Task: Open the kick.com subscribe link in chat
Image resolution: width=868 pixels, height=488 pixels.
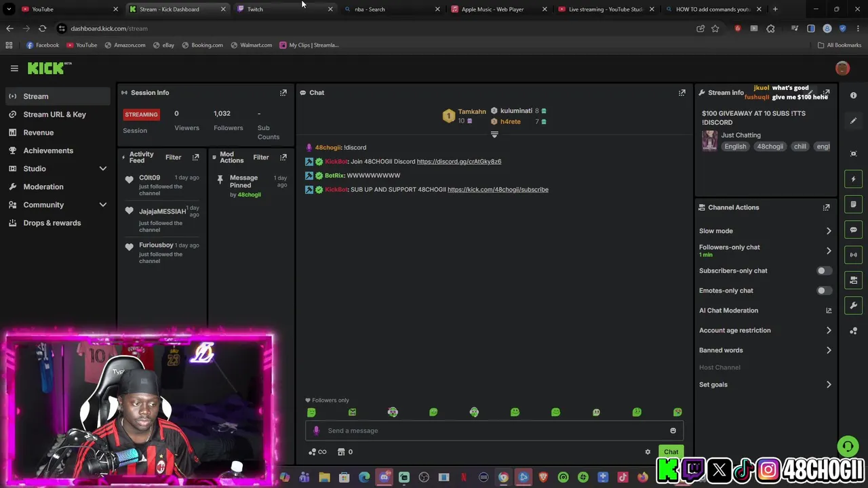Action: pos(498,190)
